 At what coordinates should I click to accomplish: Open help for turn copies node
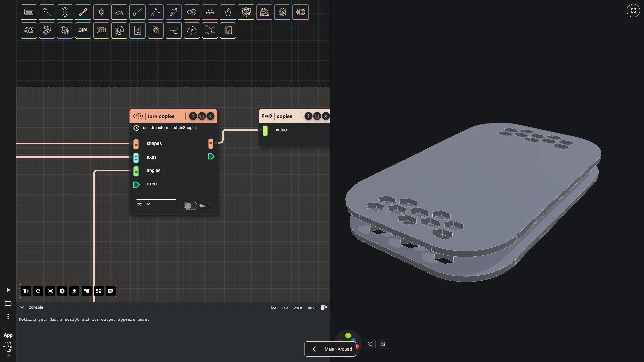[193, 116]
